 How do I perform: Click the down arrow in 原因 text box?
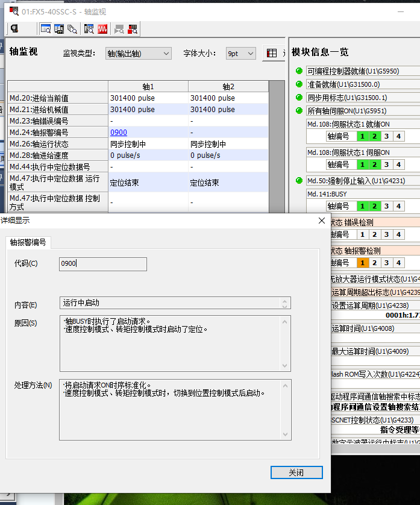pos(286,366)
